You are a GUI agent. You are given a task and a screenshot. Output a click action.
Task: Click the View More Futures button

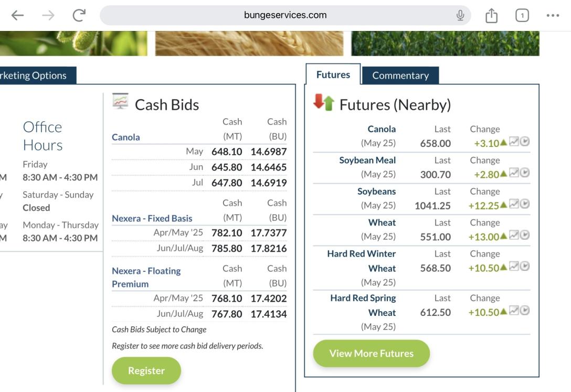click(371, 353)
